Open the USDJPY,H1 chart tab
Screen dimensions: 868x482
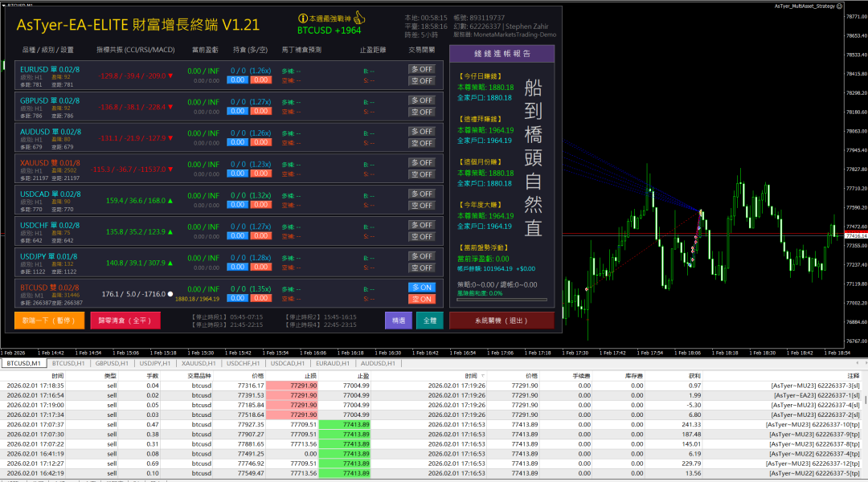(155, 364)
